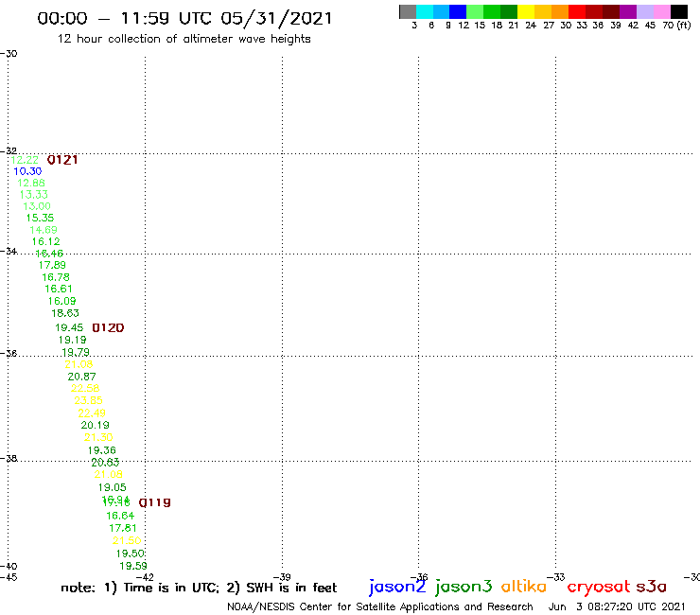Click the pink swatch near 70 ft

(662, 11)
